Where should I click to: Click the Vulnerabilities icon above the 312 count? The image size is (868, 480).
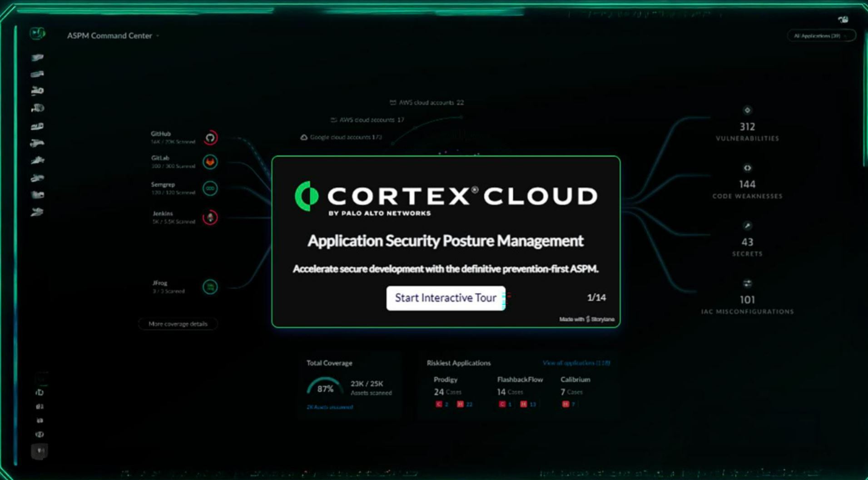click(x=747, y=110)
